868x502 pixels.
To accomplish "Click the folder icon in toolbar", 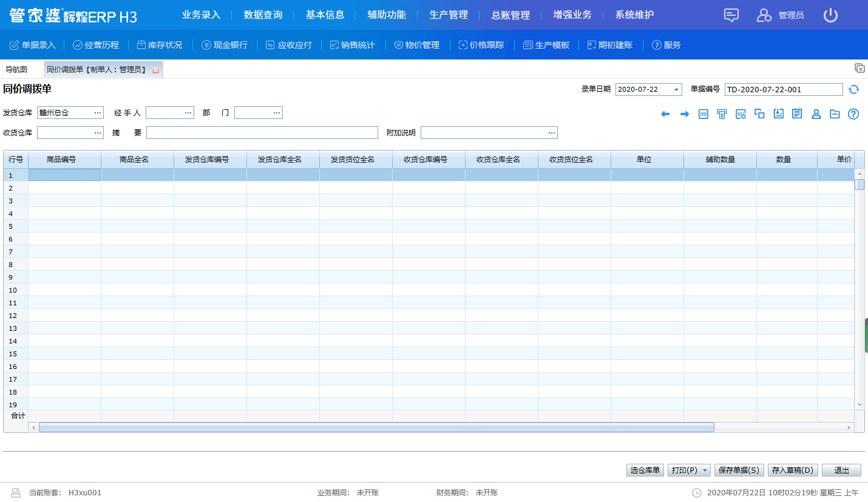I will point(835,114).
